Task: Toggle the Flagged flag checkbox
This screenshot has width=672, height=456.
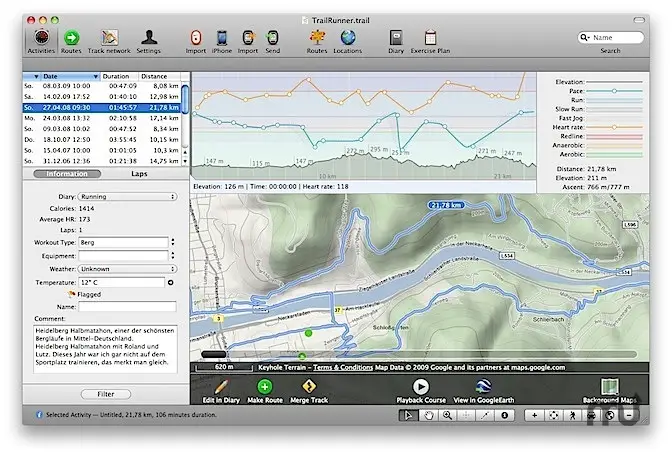Action: tap(72, 294)
